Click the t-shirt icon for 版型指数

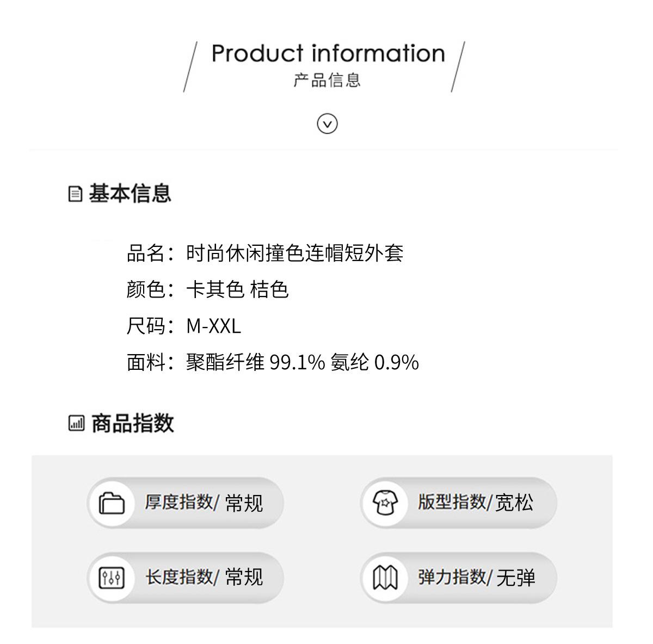coord(385,503)
